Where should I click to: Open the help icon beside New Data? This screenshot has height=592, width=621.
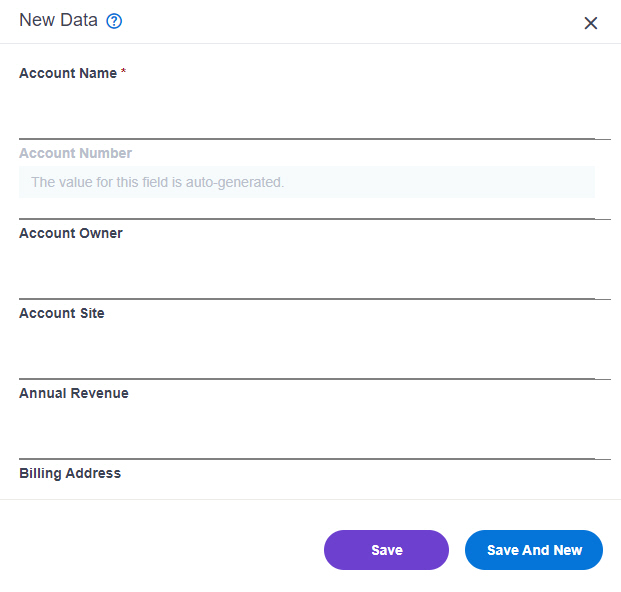pos(114,21)
